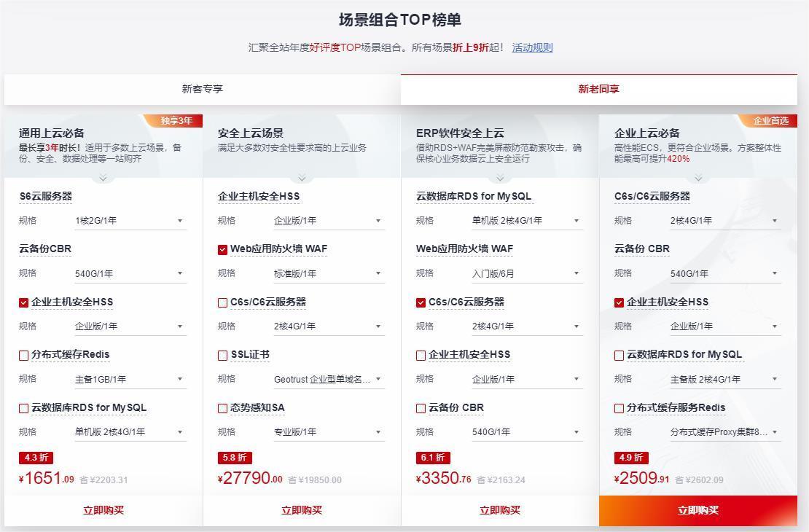Image resolution: width=809 pixels, height=532 pixels.
Task: Uncheck 企业主机安全HSS in 通用上云必备 card
Action: [x=23, y=303]
